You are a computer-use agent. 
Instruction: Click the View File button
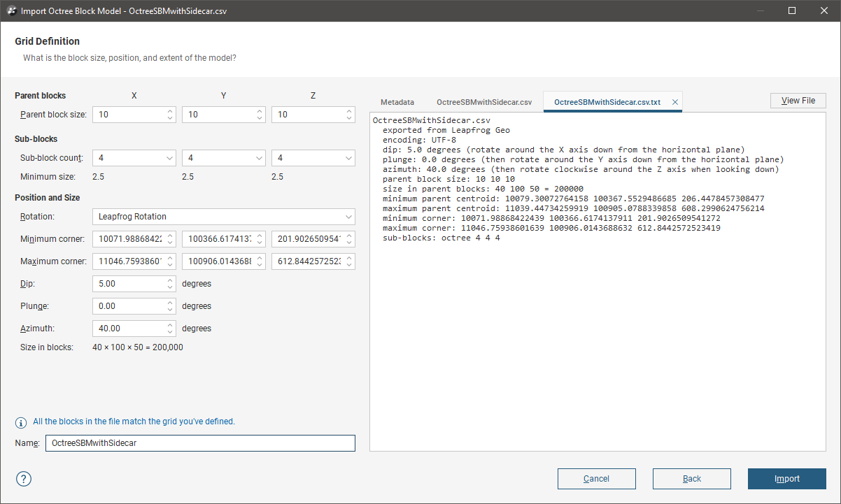click(x=798, y=101)
